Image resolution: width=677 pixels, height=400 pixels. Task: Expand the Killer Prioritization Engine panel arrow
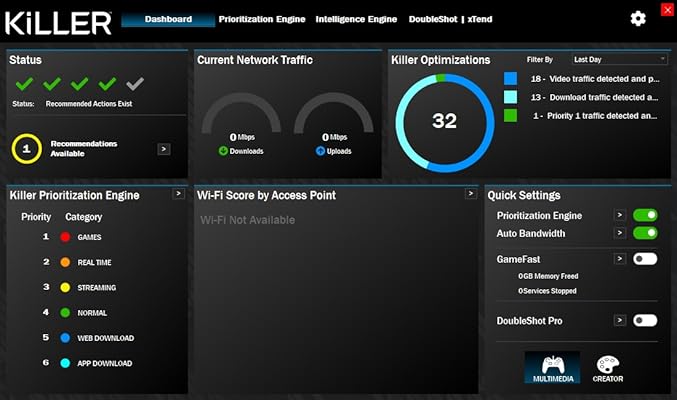coord(178,194)
